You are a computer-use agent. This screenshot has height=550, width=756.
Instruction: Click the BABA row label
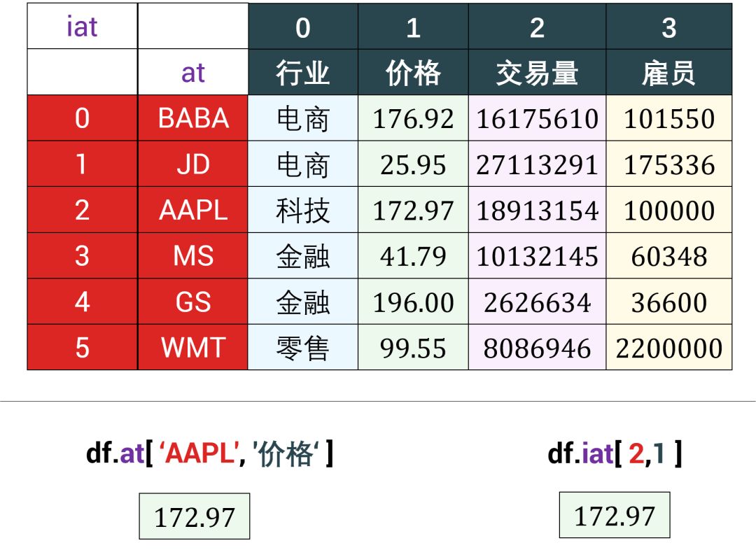pyautogui.click(x=193, y=118)
